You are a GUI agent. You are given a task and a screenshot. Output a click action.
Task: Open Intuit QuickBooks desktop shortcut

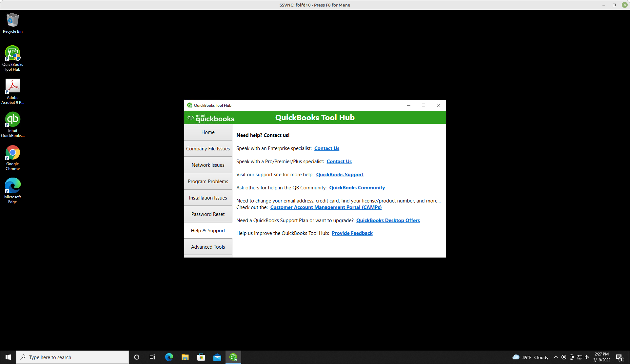pos(12,124)
